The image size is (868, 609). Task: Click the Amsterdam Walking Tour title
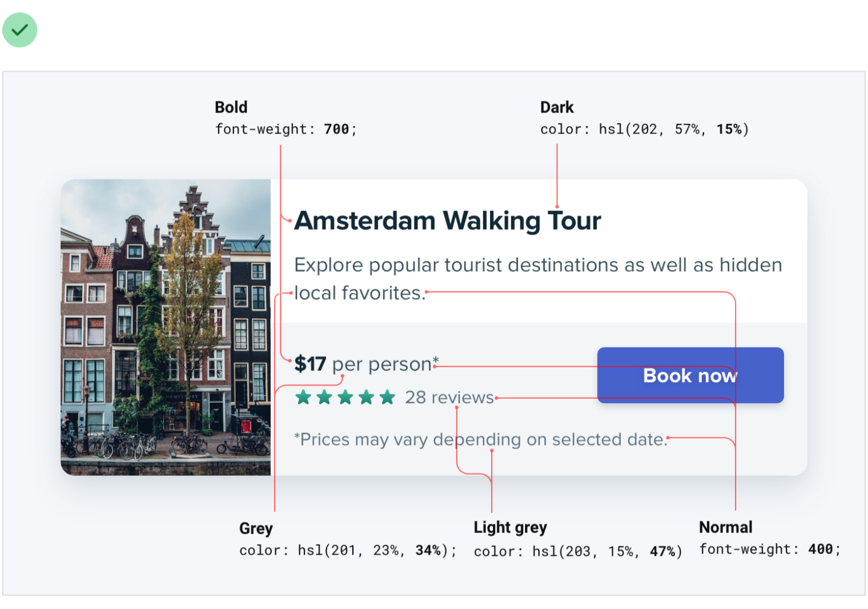pyautogui.click(x=447, y=221)
